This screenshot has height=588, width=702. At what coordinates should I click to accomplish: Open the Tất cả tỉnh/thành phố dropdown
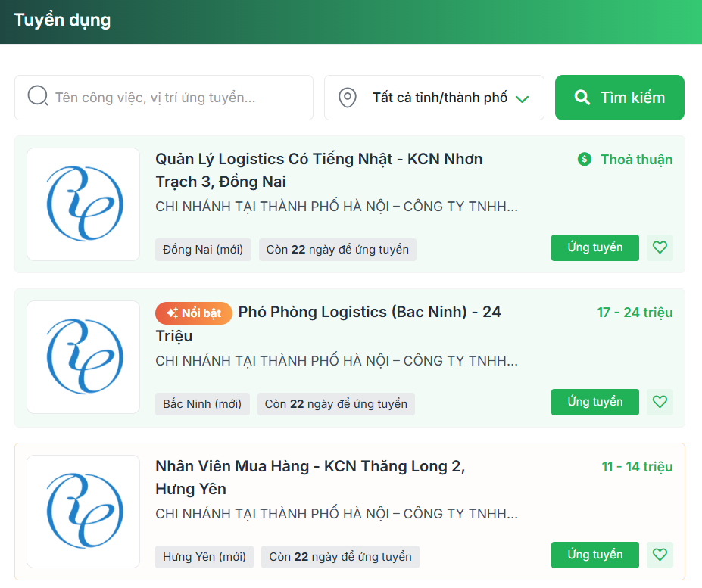click(x=434, y=98)
